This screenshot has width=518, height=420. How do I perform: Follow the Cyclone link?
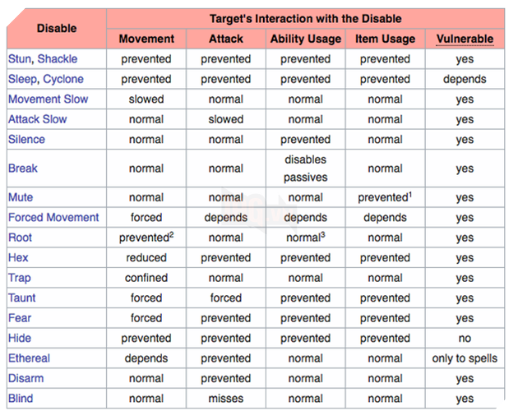[63, 79]
